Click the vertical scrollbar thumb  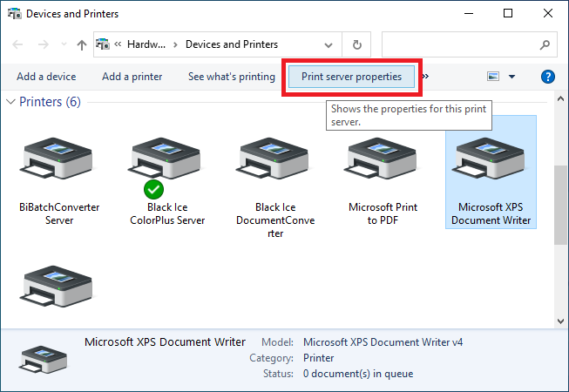[560, 206]
